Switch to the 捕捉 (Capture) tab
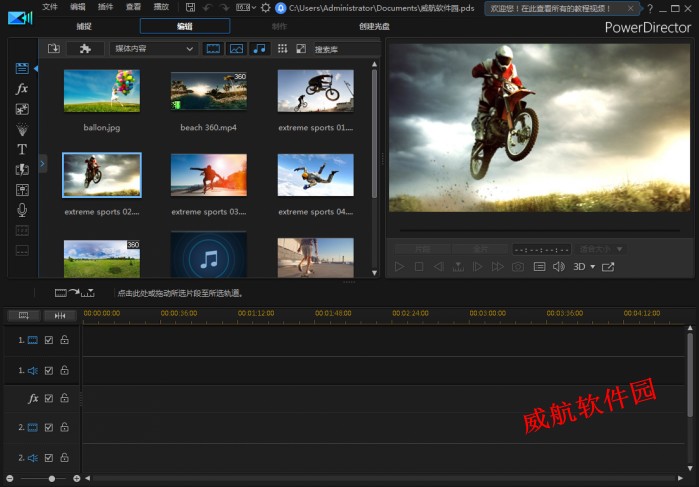The height and width of the screenshot is (487, 699). 84,26
